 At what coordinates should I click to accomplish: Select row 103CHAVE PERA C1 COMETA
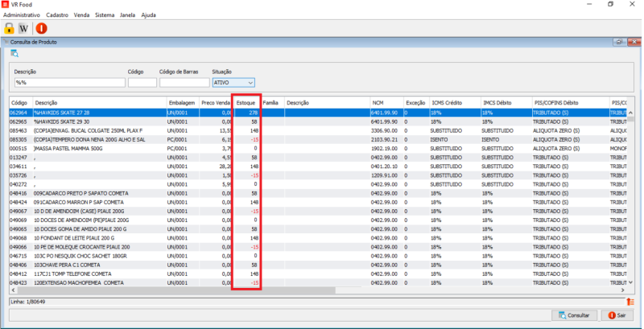point(318,265)
